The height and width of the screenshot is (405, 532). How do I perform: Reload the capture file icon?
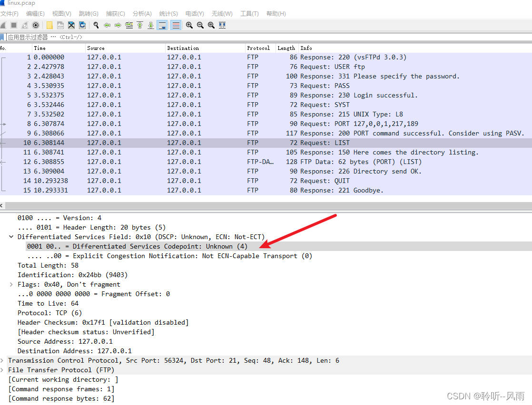82,25
